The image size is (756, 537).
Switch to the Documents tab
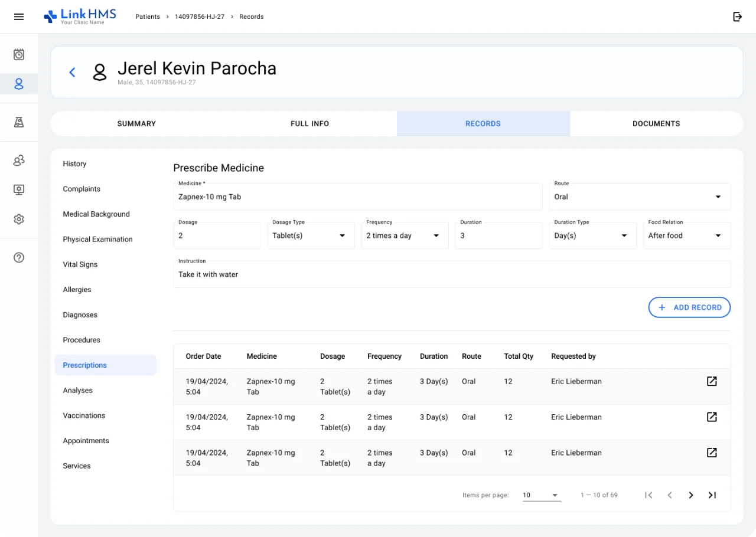coord(656,124)
